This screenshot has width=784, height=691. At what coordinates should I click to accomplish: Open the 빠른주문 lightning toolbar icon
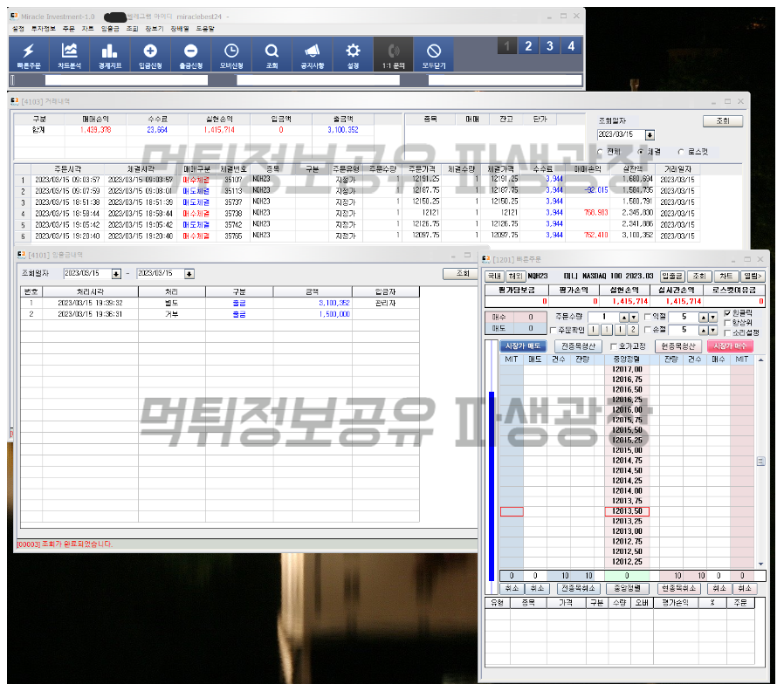click(29, 55)
